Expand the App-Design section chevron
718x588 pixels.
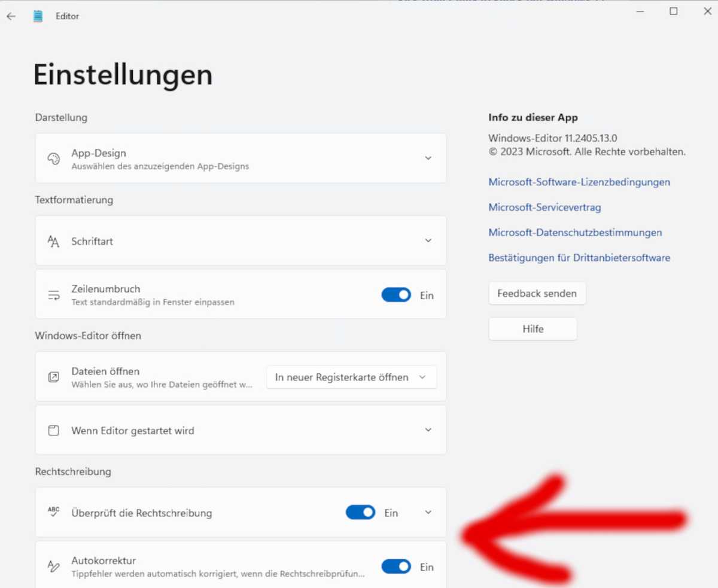click(x=428, y=159)
